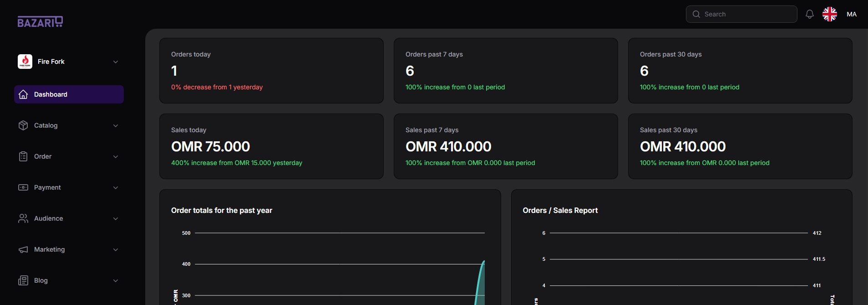Viewport: 868px width, 305px height.
Task: Click the Order clipboard icon
Action: click(23, 156)
